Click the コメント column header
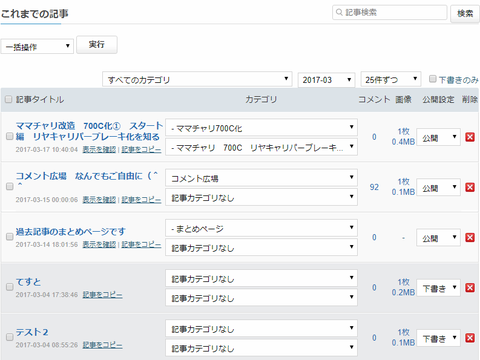 pos(374,99)
